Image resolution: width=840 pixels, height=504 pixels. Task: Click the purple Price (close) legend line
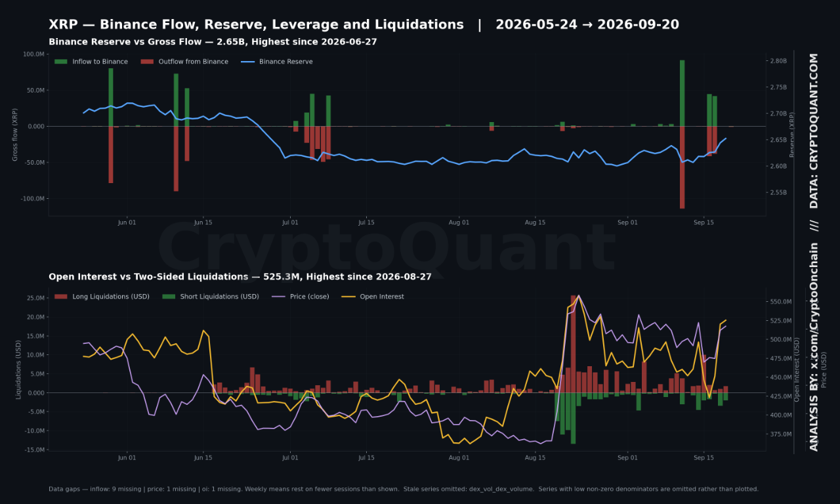click(x=278, y=297)
